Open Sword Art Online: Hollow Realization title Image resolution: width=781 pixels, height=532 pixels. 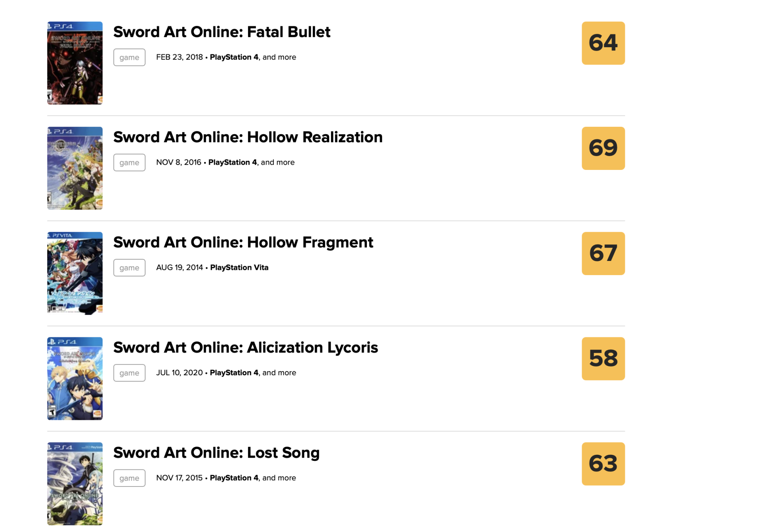click(248, 137)
